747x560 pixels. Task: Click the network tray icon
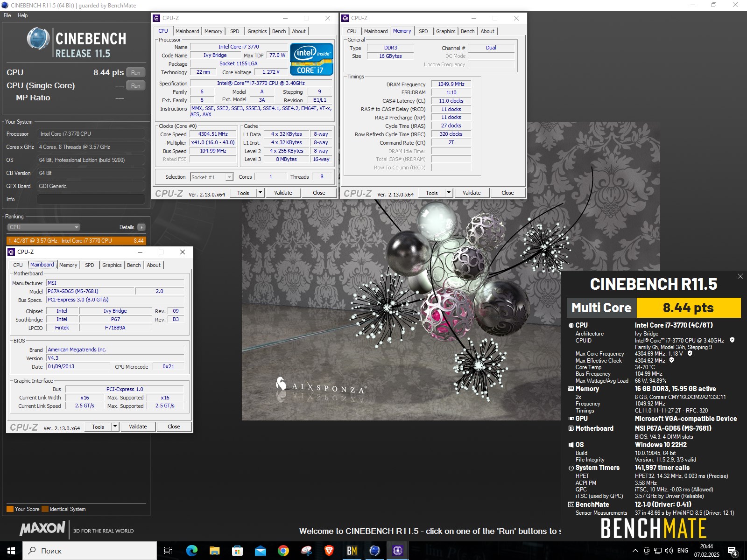pyautogui.click(x=657, y=551)
